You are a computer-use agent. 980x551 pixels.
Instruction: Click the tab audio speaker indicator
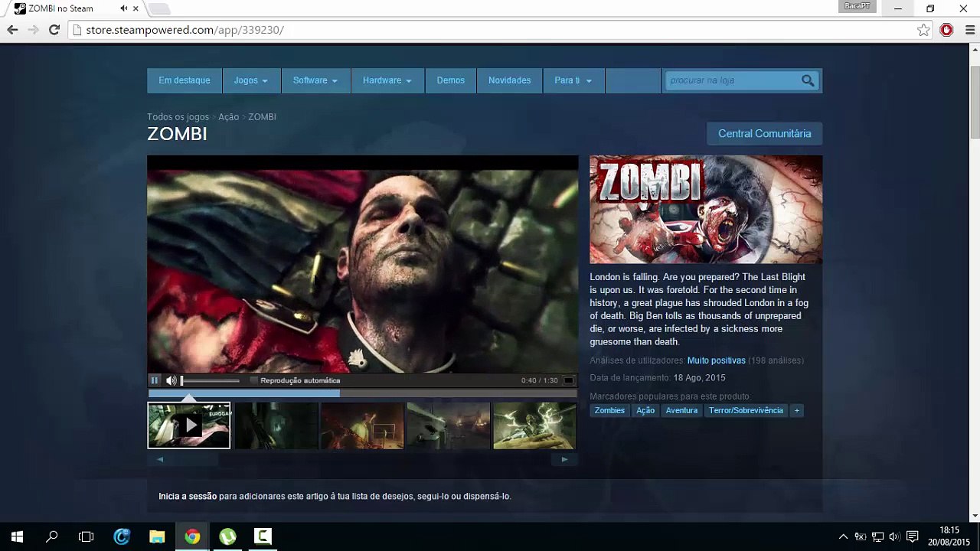click(x=124, y=8)
